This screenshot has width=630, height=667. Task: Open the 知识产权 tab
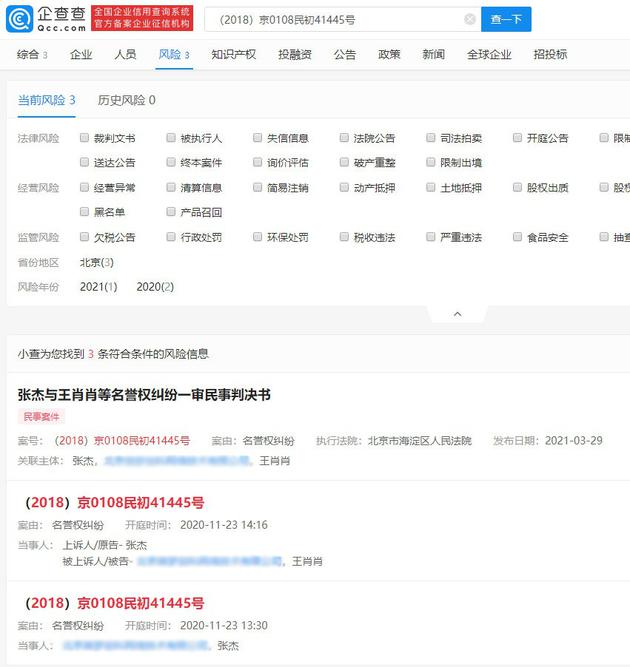pos(234,54)
